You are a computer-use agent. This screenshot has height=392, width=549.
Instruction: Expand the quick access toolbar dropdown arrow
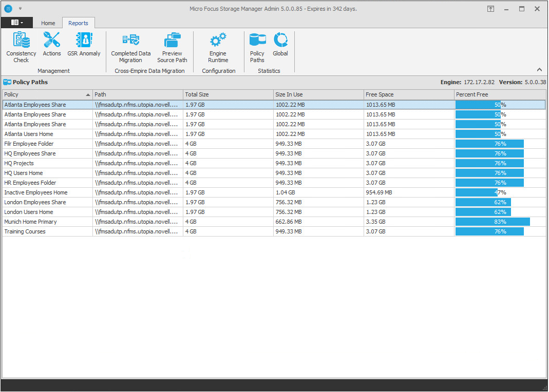click(21, 9)
